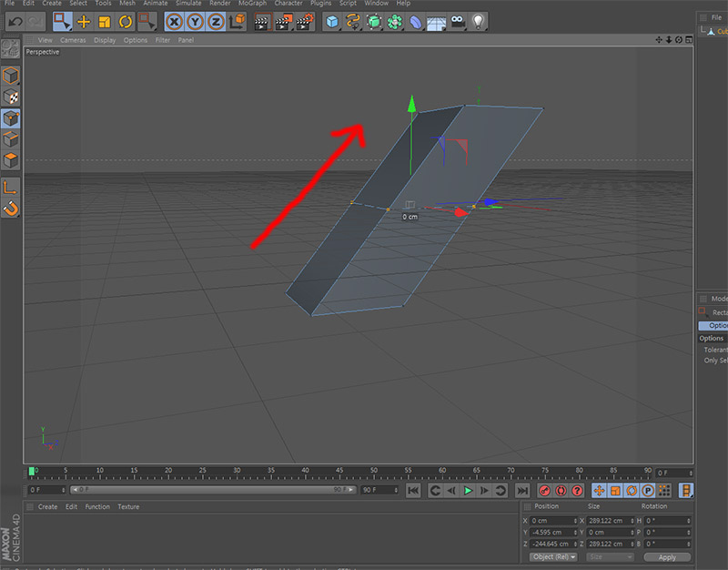Toggle the Snap magnet icon
This screenshot has height=570, width=728.
10,209
